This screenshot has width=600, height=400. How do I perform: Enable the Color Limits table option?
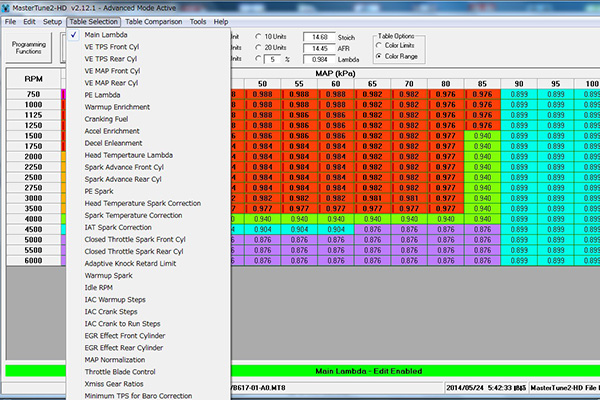[378, 45]
